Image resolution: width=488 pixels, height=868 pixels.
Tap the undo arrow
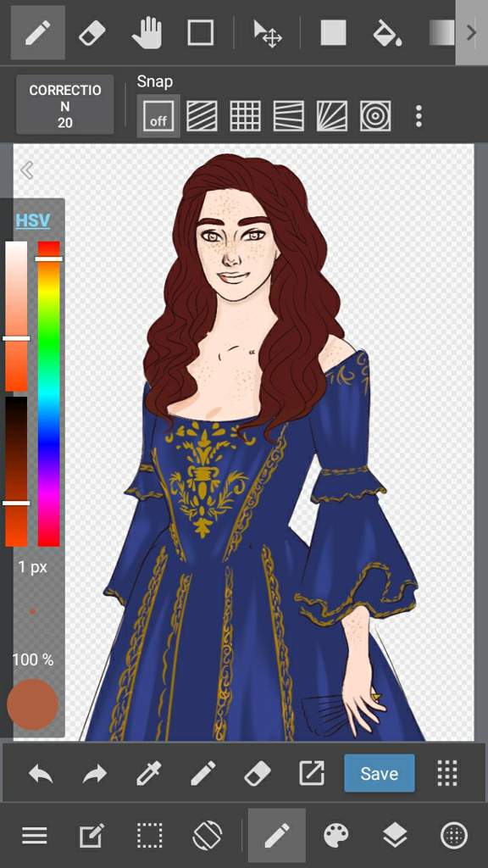coord(41,773)
